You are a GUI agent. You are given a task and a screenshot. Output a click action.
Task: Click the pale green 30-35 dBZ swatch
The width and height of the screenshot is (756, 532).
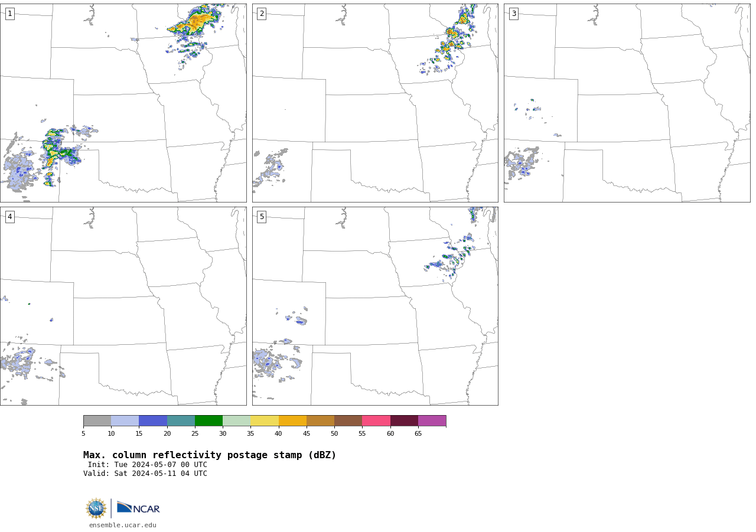click(x=237, y=421)
